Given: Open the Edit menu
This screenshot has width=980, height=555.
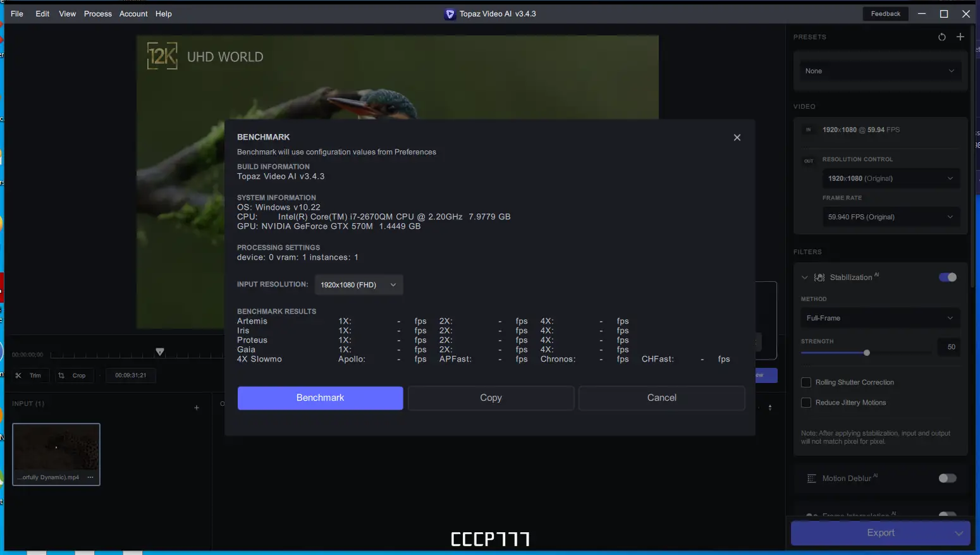Looking at the screenshot, I should [x=42, y=14].
